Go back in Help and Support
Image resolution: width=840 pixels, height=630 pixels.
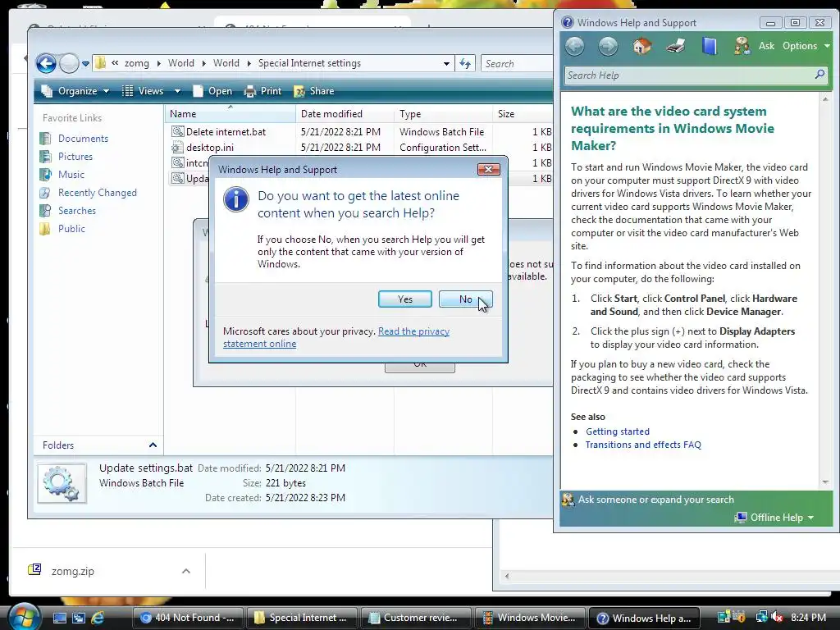coord(575,47)
